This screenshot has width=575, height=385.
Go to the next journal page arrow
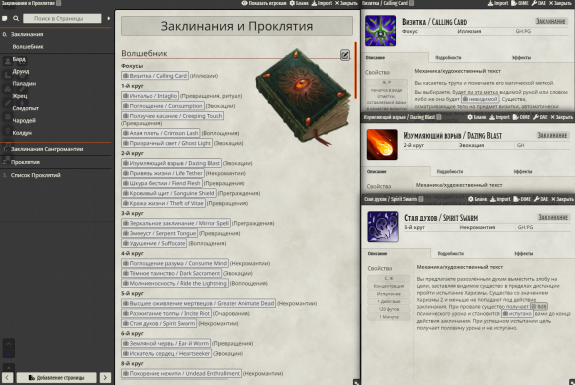click(105, 377)
